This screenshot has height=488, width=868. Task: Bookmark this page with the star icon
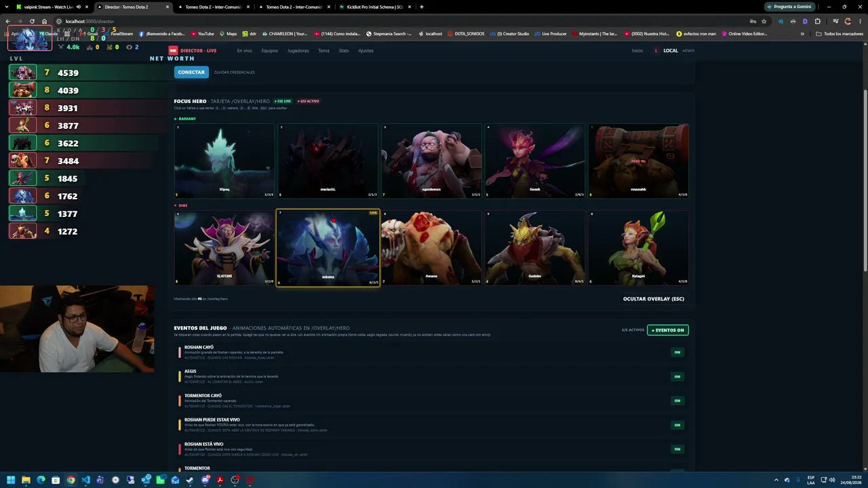click(x=764, y=21)
